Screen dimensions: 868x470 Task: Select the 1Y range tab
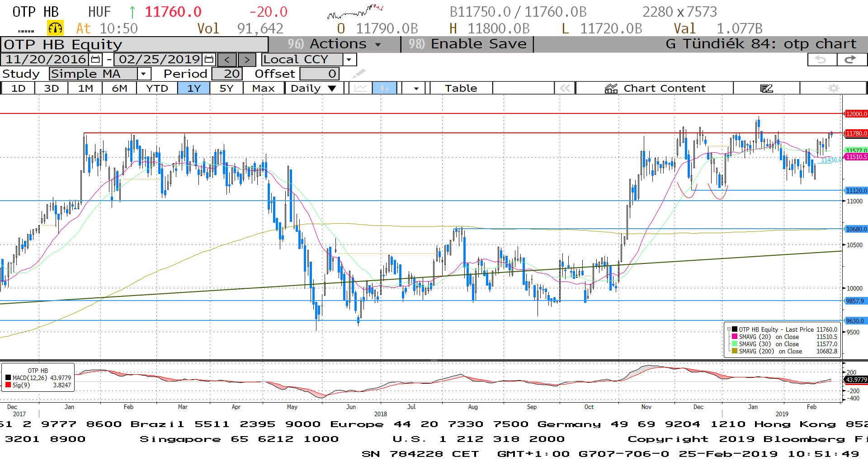(x=194, y=88)
